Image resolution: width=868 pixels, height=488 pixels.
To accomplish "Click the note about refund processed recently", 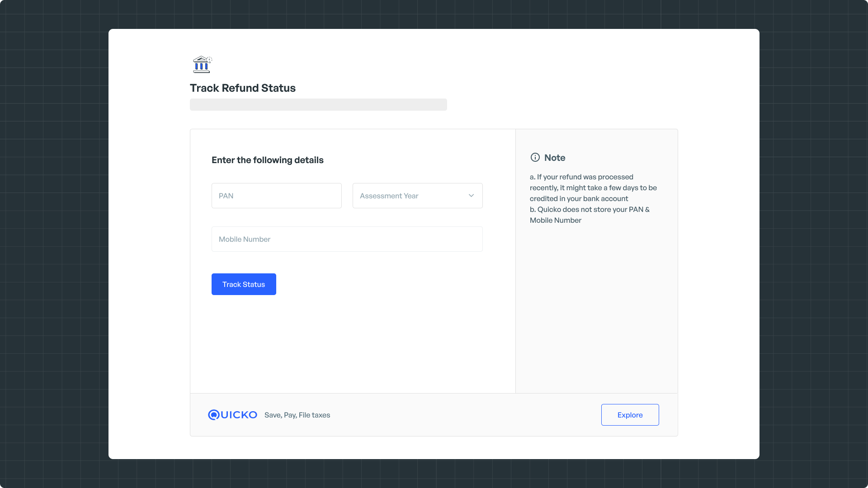I will coord(593,188).
